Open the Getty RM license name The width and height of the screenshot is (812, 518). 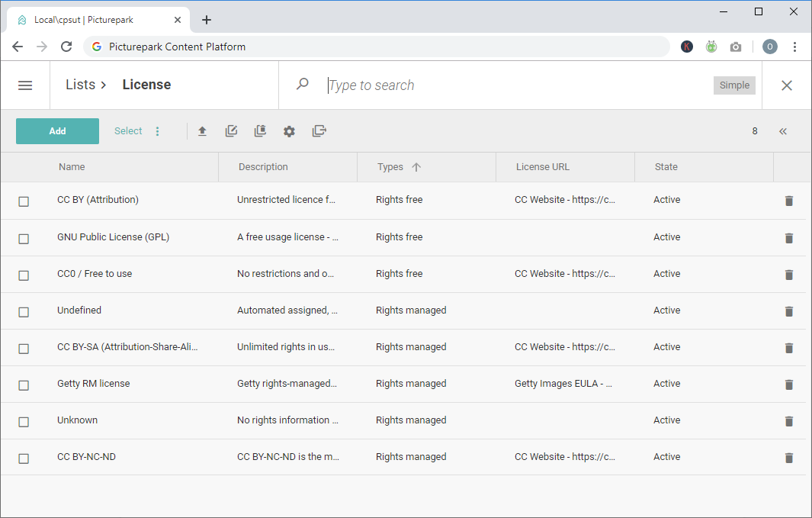tap(94, 383)
